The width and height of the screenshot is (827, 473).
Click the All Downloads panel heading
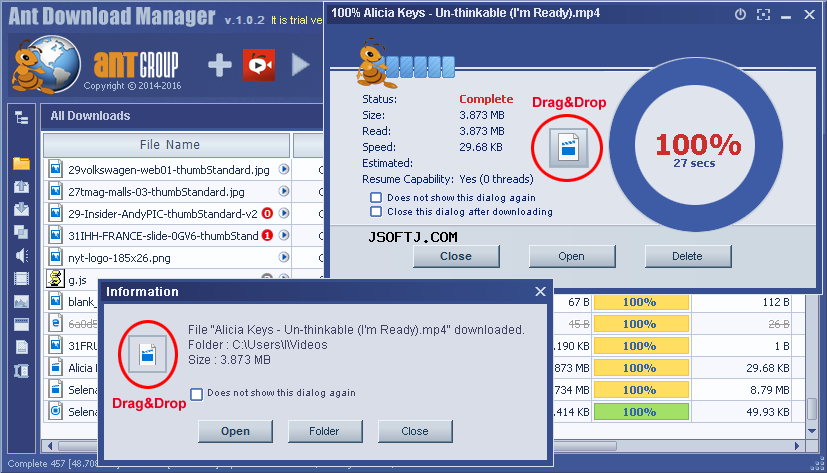point(90,116)
